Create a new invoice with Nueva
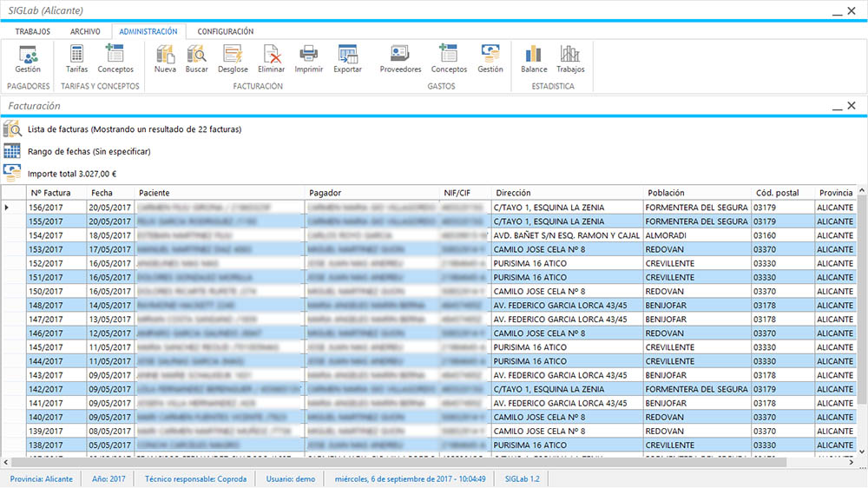The width and height of the screenshot is (868, 488). point(165,59)
